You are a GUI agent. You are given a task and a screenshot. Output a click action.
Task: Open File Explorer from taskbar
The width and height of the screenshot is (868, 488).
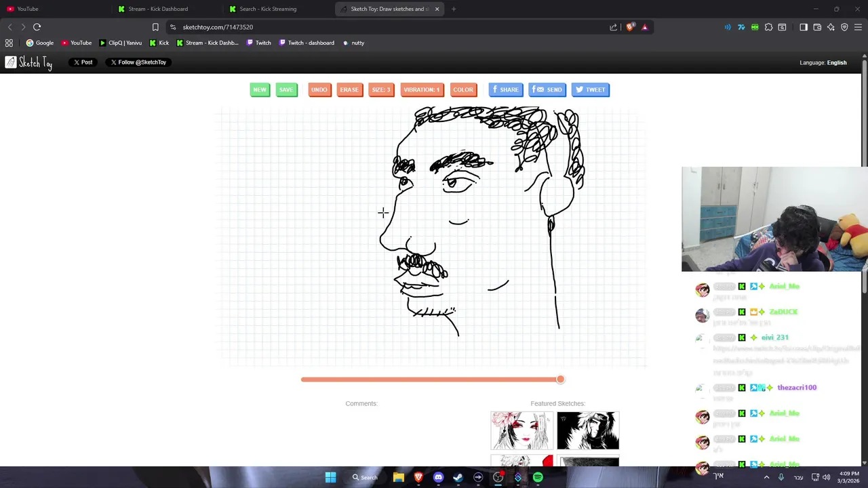pyautogui.click(x=399, y=477)
